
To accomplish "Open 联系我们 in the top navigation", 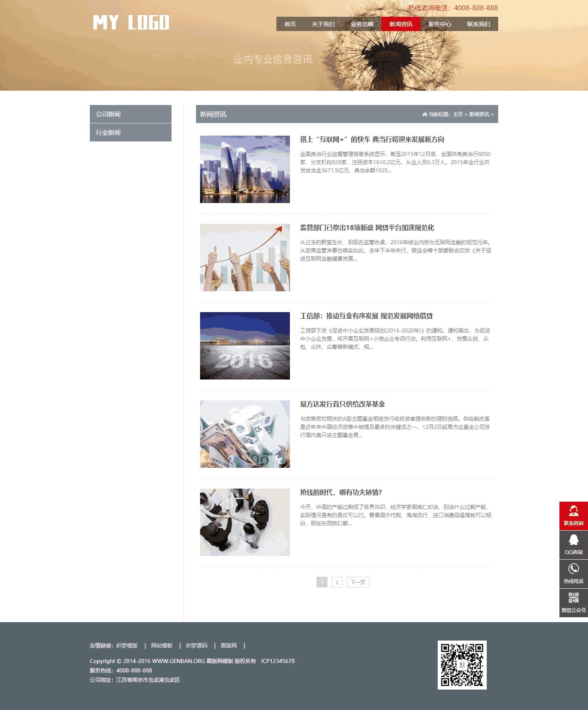I will pos(479,24).
